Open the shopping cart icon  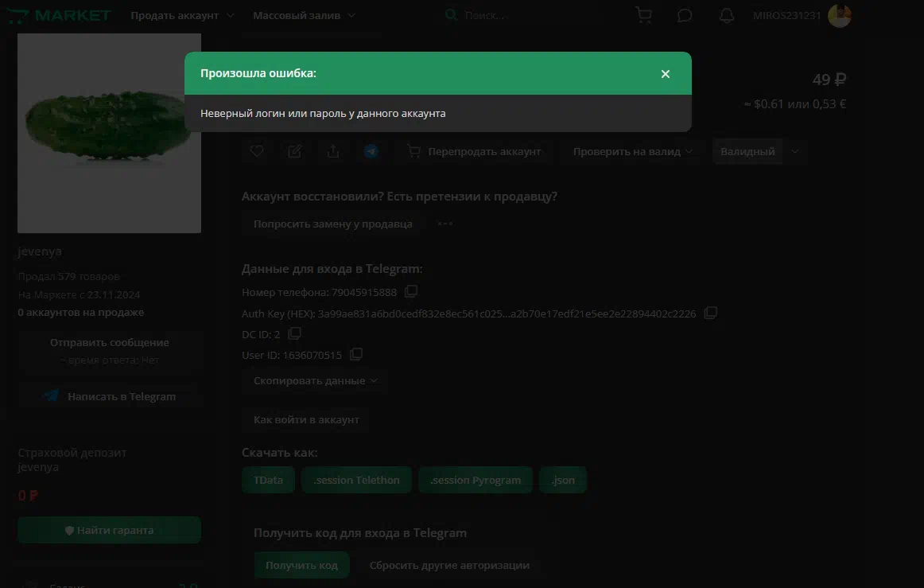coord(643,15)
